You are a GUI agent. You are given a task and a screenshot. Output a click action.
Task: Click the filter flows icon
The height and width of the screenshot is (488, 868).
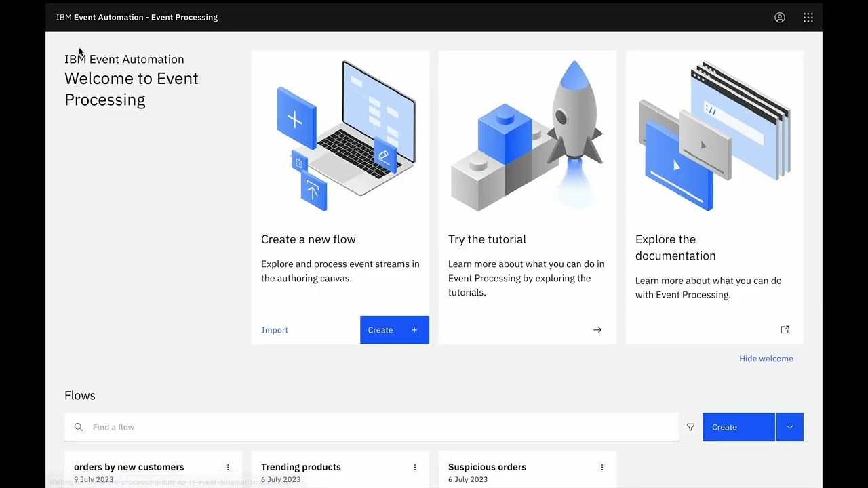[690, 427]
